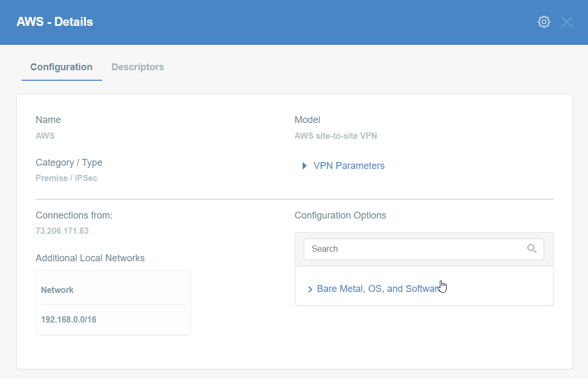Expand Bare Metal, OS, and Software chevron
Image resolution: width=588 pixels, height=379 pixels.
coord(310,289)
